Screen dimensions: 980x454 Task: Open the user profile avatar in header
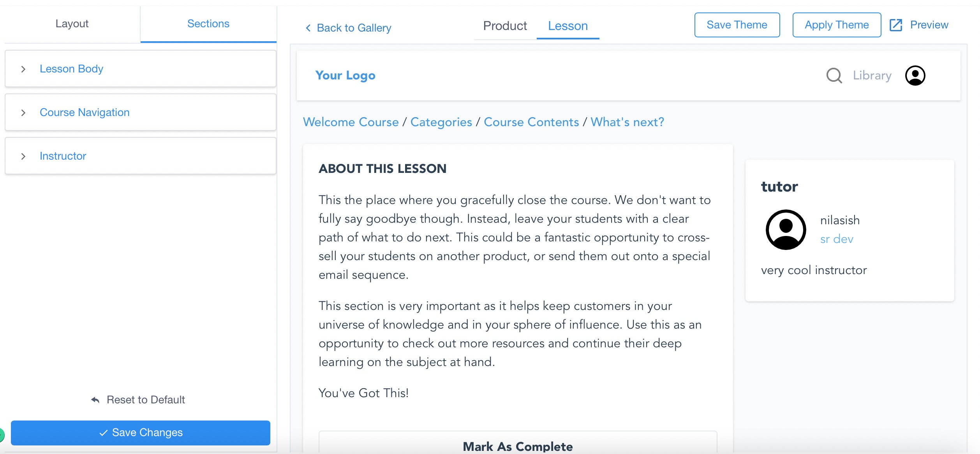click(x=915, y=76)
